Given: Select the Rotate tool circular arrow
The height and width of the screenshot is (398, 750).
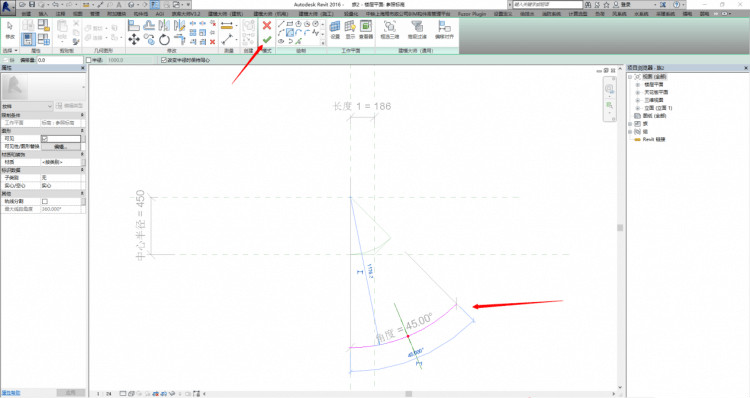Looking at the screenshot, I should click(x=164, y=39).
